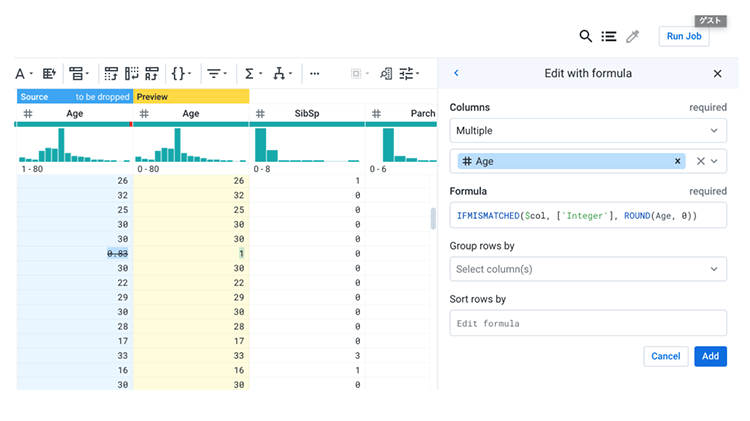750x421 pixels.
Task: Expand the selected columns chevron
Action: point(715,161)
